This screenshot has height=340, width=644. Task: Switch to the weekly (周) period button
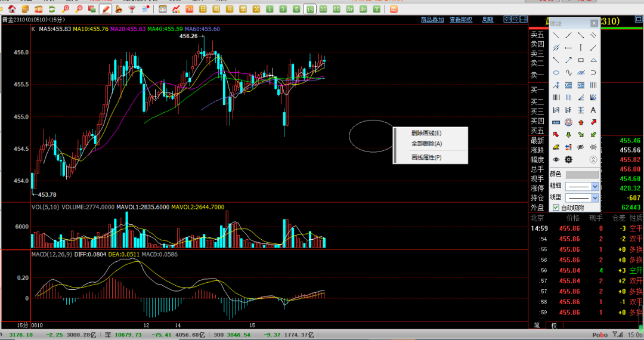click(216, 9)
